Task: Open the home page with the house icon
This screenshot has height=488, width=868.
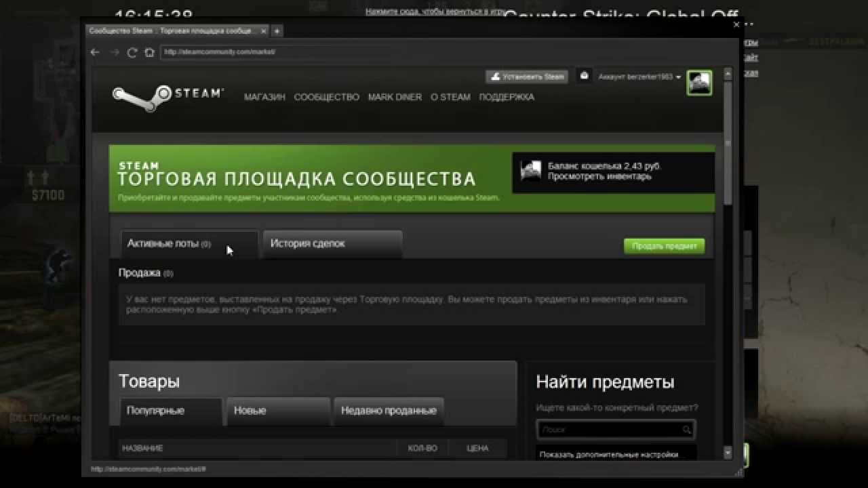Action: pyautogui.click(x=149, y=52)
